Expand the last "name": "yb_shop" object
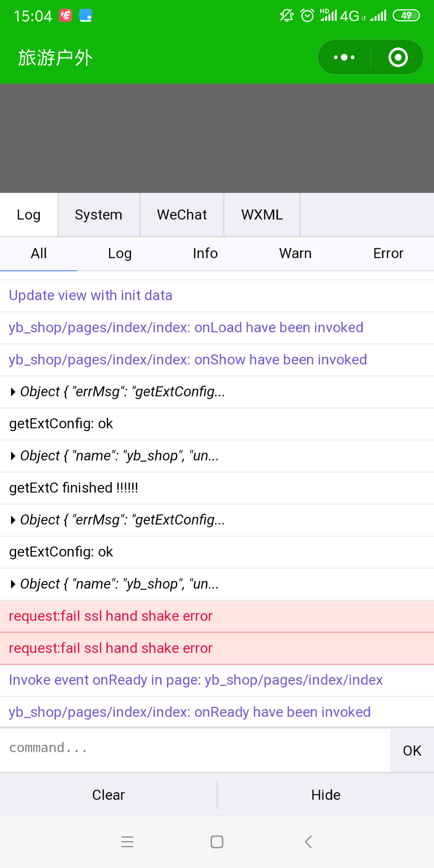Screen dimensions: 434x868 tap(13, 584)
